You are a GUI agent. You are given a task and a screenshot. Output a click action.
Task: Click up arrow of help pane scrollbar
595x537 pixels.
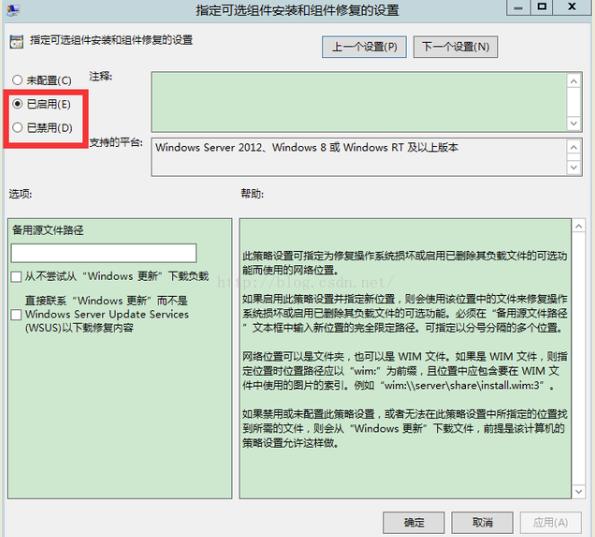pyautogui.click(x=579, y=227)
